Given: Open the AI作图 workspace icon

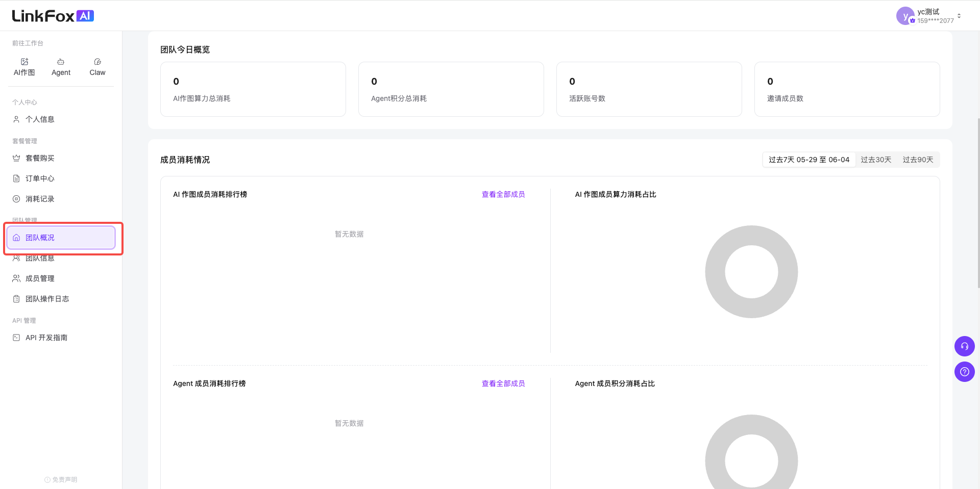Looking at the screenshot, I should (x=24, y=62).
